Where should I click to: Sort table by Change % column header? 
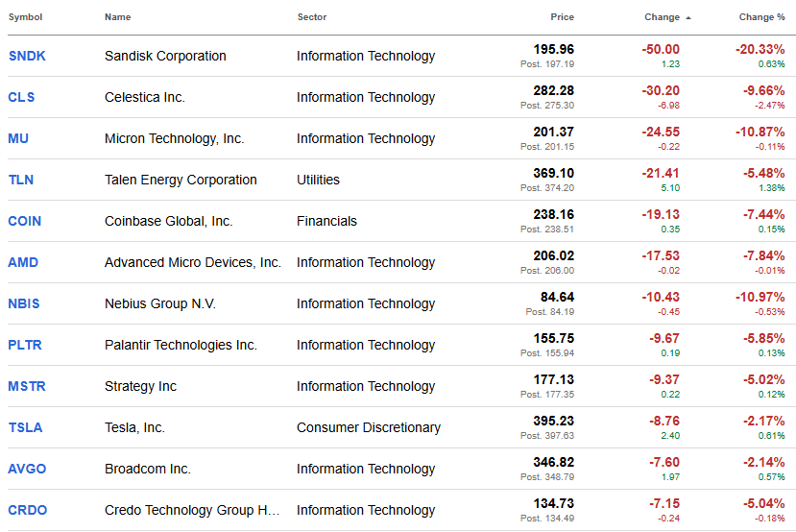point(762,17)
